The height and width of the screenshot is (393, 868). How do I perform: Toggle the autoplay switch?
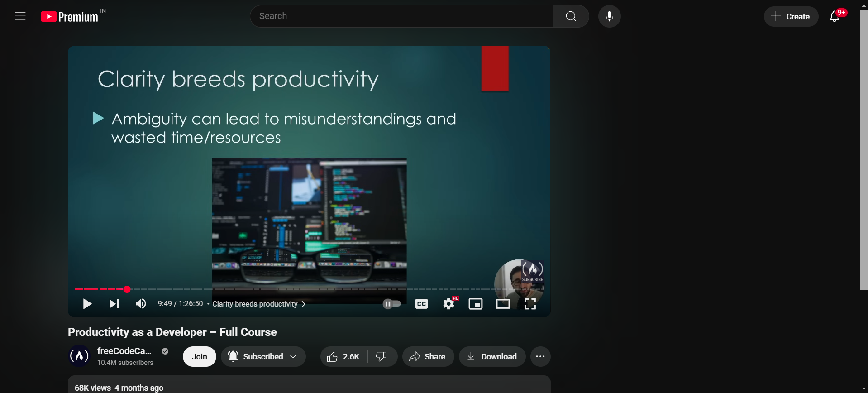(x=392, y=304)
